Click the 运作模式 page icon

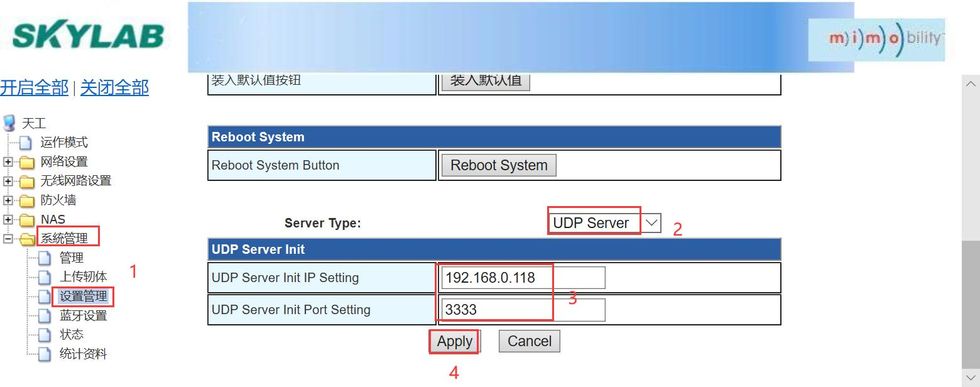[26, 143]
